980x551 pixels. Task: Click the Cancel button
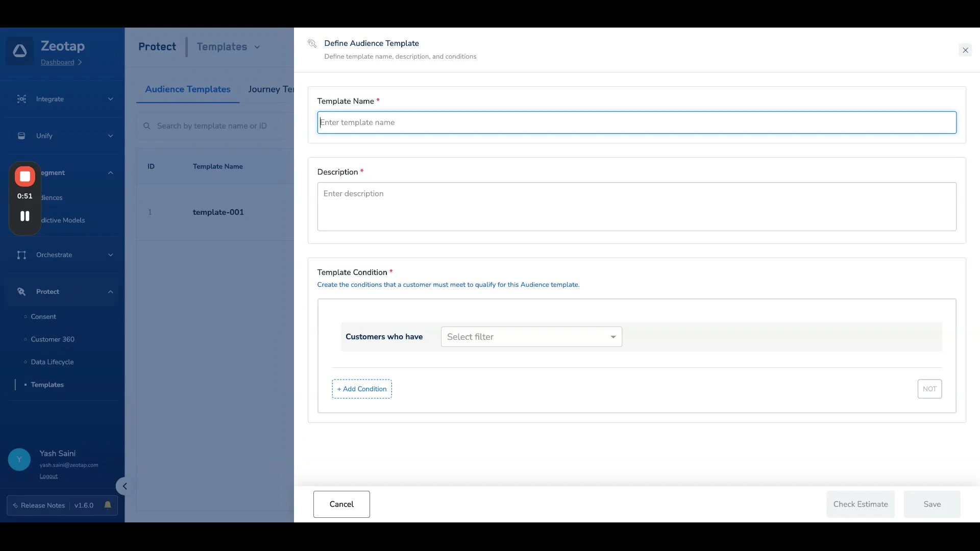coord(341,504)
